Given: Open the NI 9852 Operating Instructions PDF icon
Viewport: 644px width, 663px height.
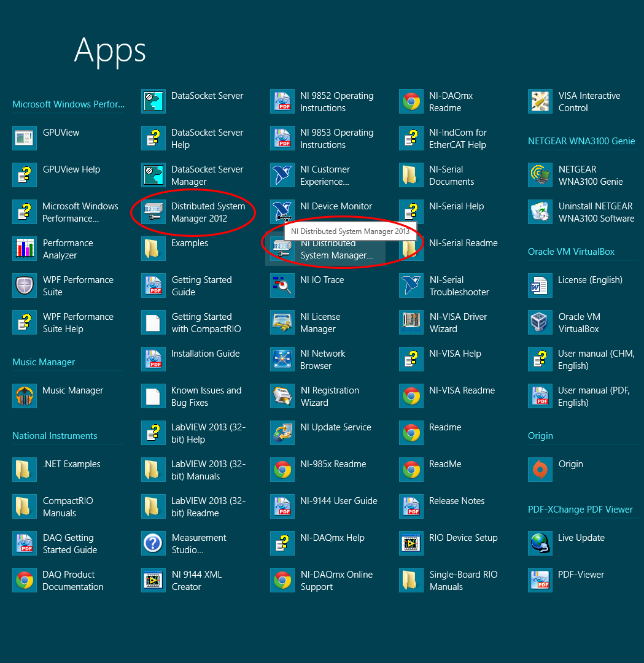Looking at the screenshot, I should [x=282, y=101].
